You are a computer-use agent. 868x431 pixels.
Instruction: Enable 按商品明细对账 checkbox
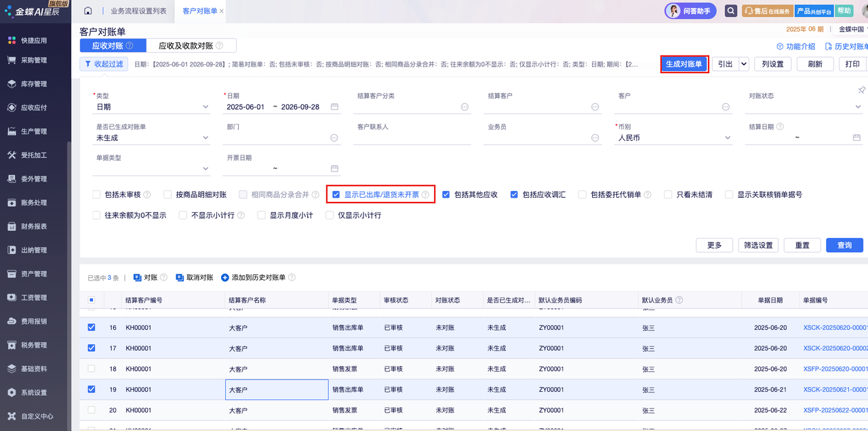tap(167, 194)
